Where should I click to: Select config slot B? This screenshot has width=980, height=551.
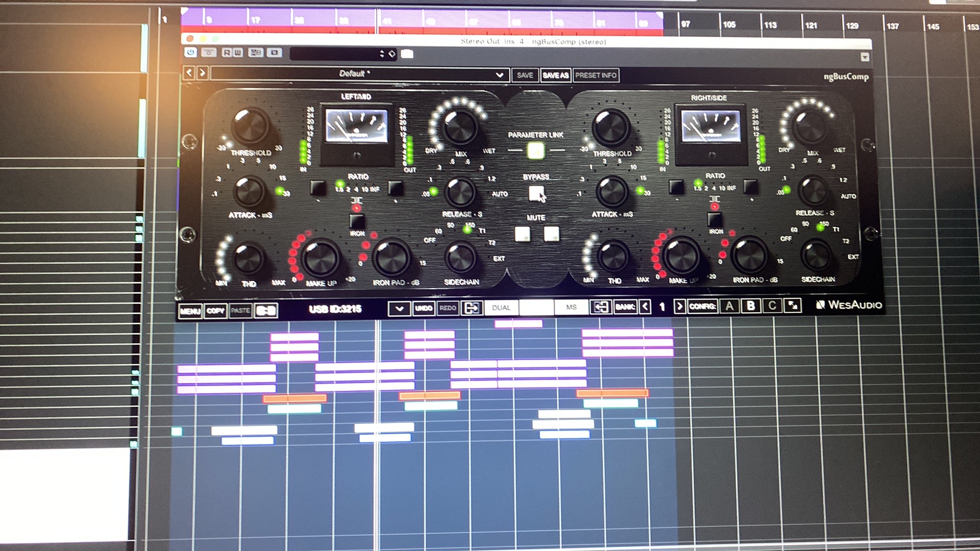tap(751, 306)
